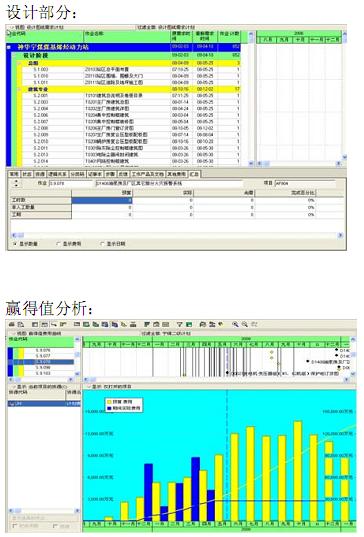This screenshot has height=537, width=364.
Task: Open the filter funnel toolbar icon
Action: pyautogui.click(x=179, y=324)
